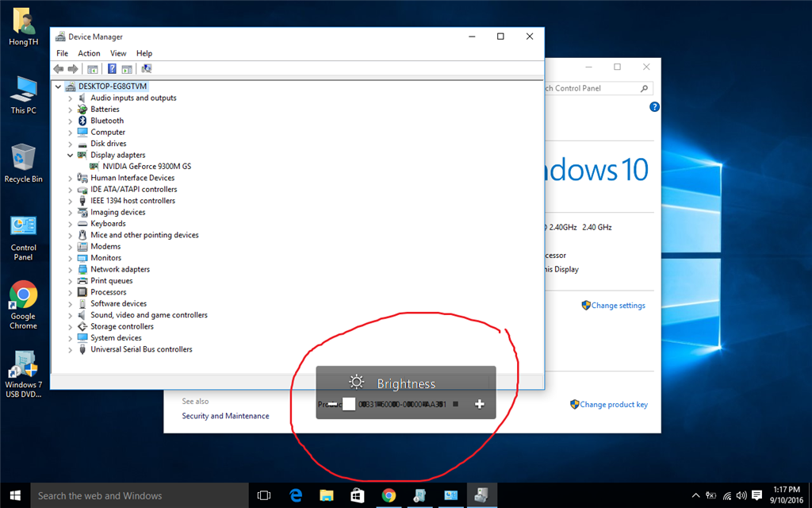Open Security and Maintenance link
Screen dimensions: 812x508
coord(225,416)
